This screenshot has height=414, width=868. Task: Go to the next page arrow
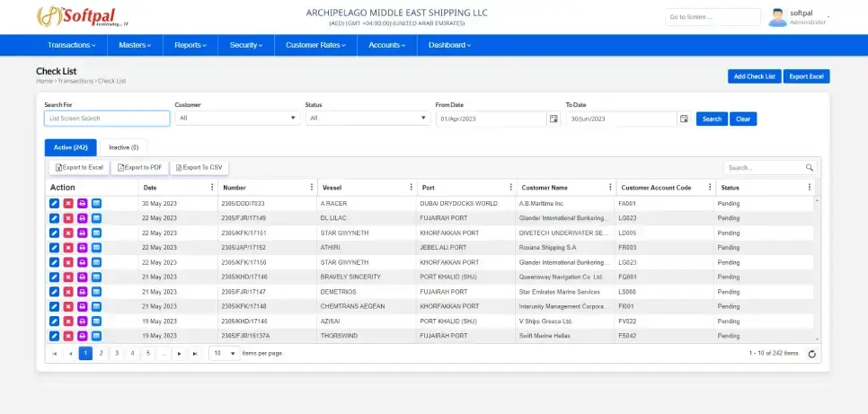point(180,353)
